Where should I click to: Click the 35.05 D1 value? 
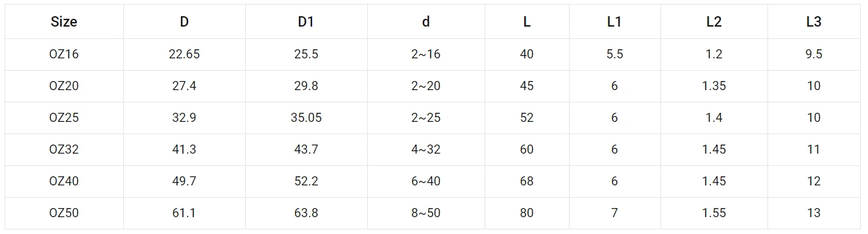pos(306,118)
